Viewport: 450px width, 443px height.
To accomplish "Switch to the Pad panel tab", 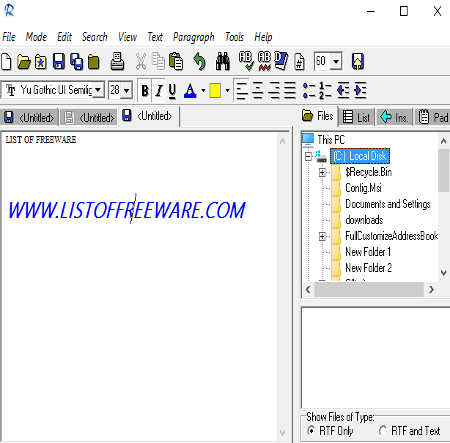I will pyautogui.click(x=433, y=117).
